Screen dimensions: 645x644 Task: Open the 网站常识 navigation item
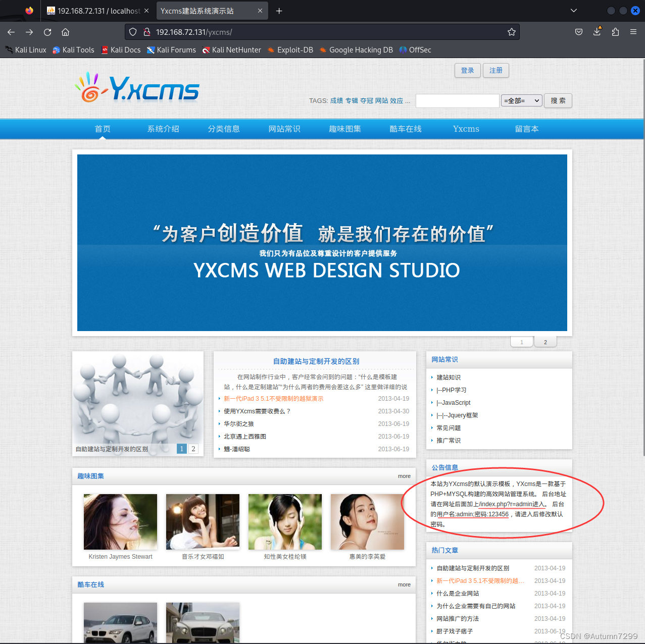click(x=284, y=129)
